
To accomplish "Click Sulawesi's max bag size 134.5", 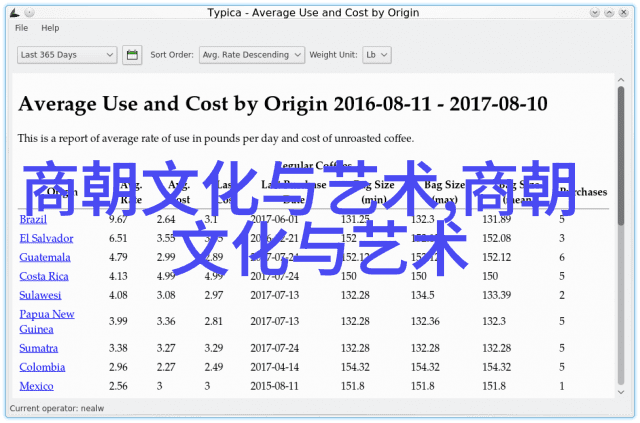I will [422, 295].
